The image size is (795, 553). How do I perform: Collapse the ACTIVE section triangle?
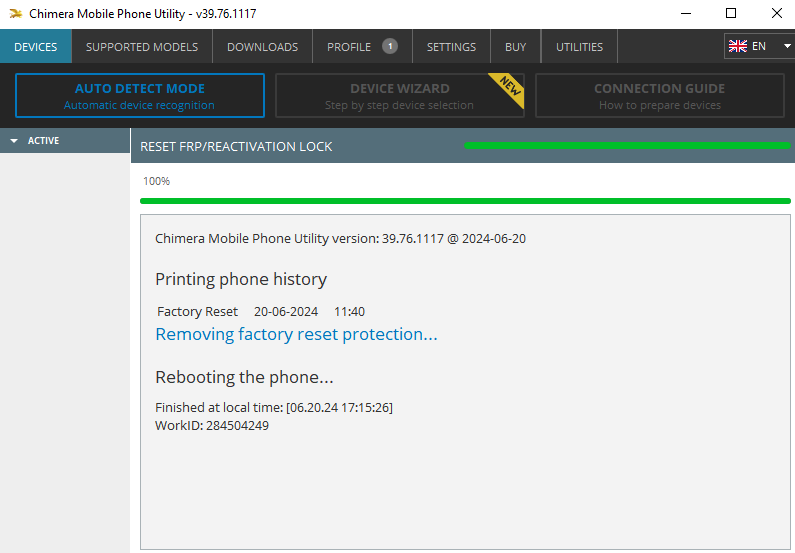pyautogui.click(x=14, y=141)
